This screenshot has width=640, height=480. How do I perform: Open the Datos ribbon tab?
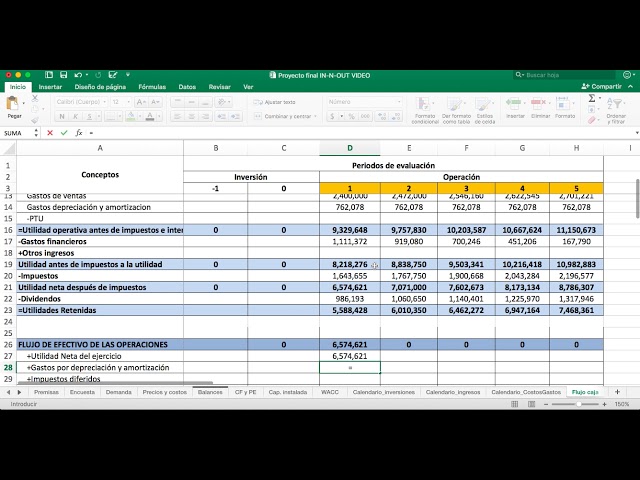coord(187,87)
